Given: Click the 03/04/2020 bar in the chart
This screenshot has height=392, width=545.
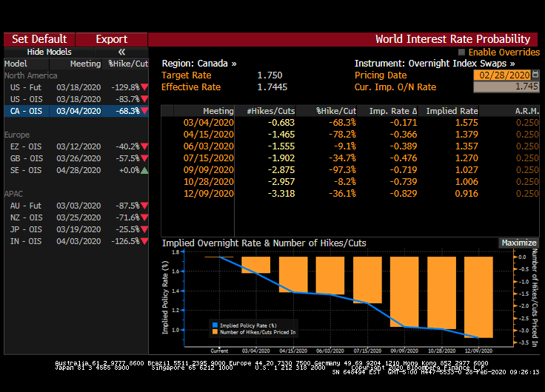Looking at the screenshot, I should coord(255,265).
